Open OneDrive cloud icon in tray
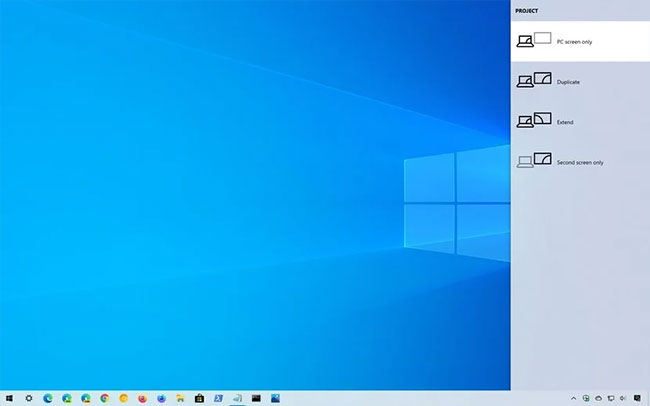The width and height of the screenshot is (650, 406). [x=598, y=399]
